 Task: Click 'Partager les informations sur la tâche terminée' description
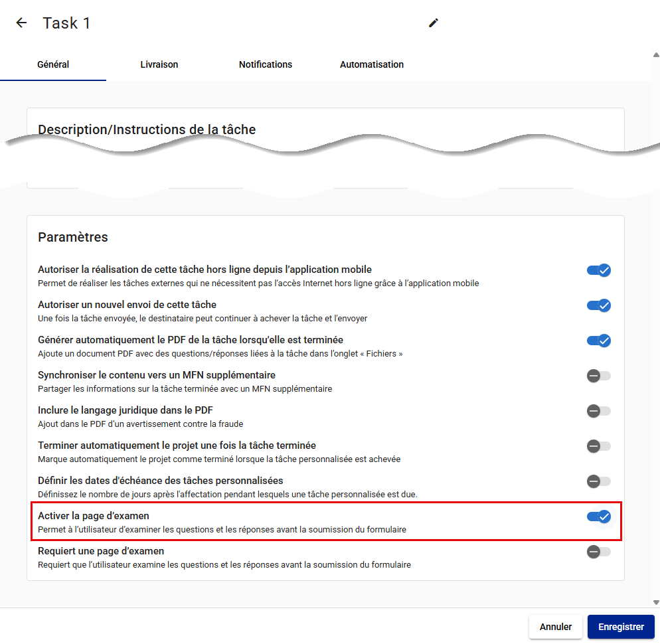coord(185,389)
